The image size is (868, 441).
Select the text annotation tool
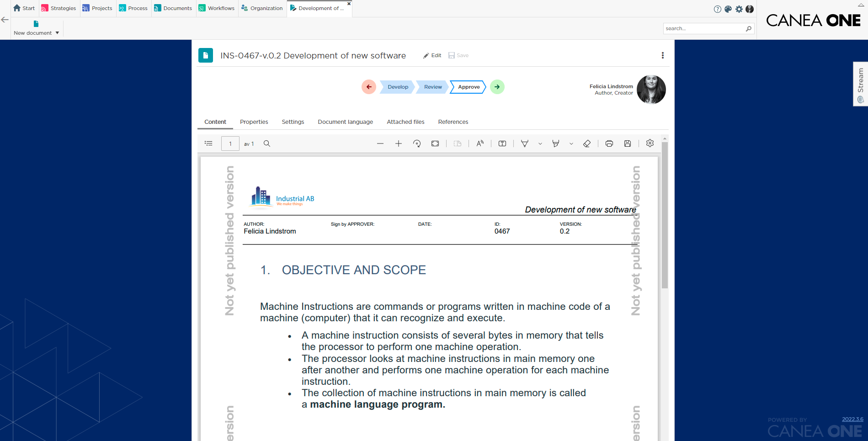point(501,143)
